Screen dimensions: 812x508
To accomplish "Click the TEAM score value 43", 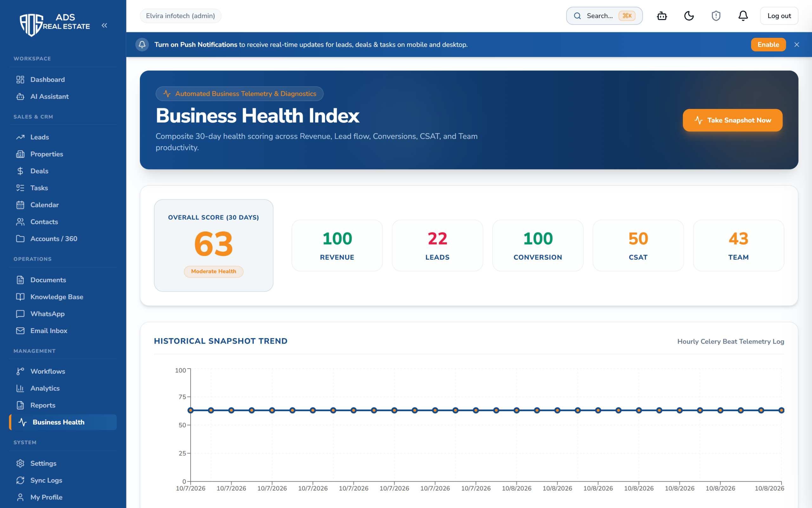I will pyautogui.click(x=738, y=239).
